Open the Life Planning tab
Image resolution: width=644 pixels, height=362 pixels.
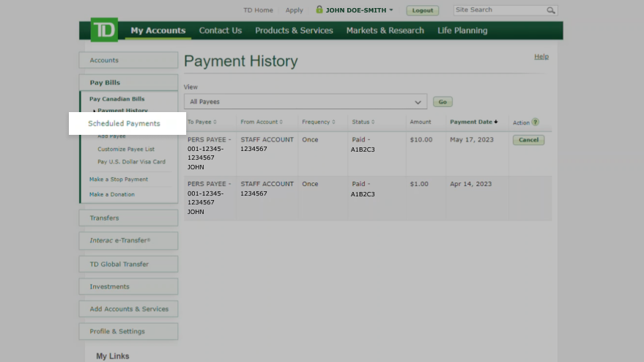462,30
